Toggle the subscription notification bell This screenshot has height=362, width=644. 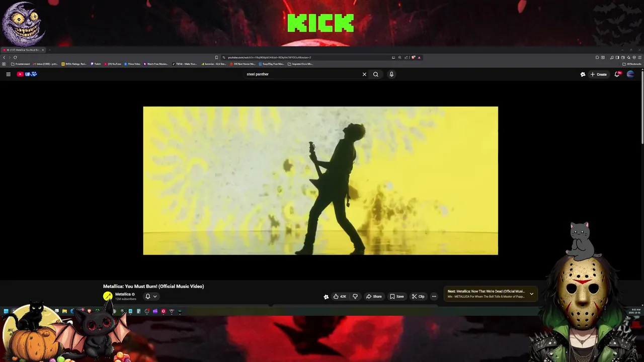tap(148, 297)
